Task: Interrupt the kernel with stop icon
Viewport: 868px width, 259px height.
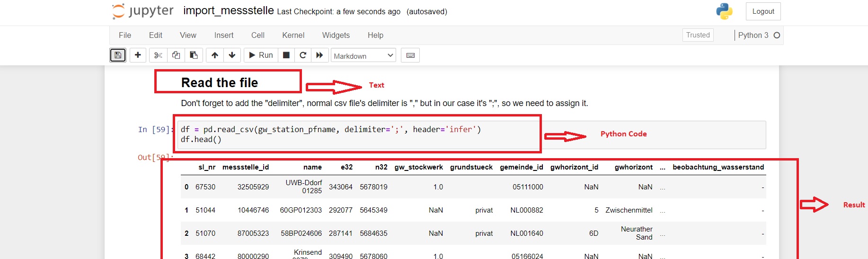Action: (286, 55)
